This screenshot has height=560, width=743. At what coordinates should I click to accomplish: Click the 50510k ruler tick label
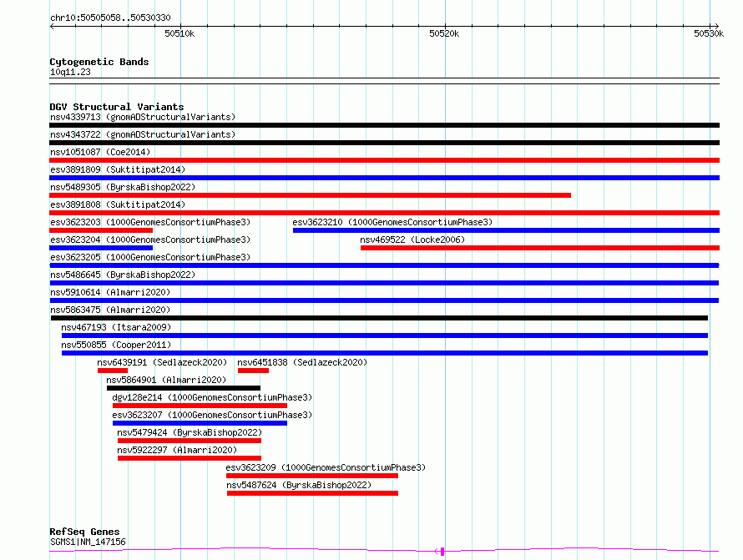click(179, 33)
